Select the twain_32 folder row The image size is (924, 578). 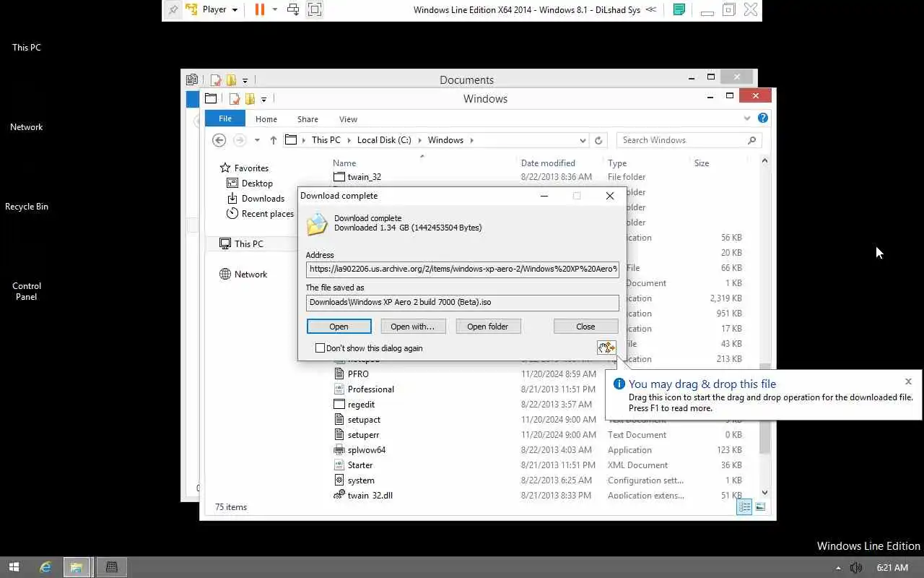538,177
